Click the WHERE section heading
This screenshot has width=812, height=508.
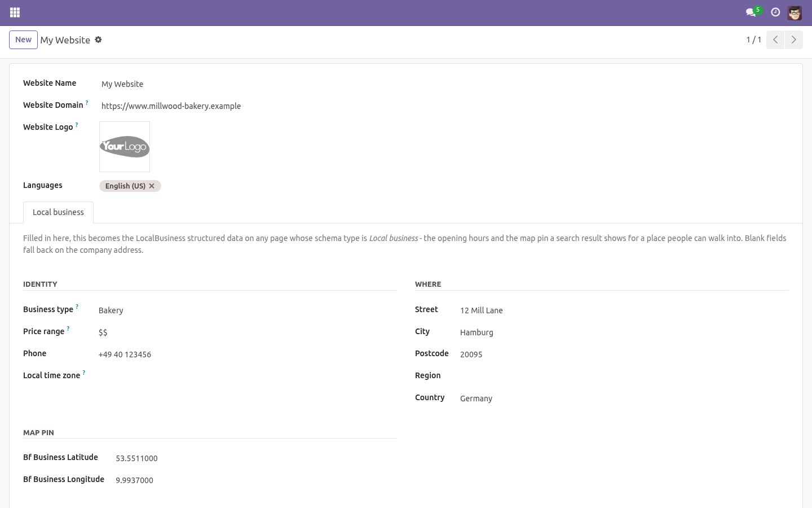click(x=428, y=284)
